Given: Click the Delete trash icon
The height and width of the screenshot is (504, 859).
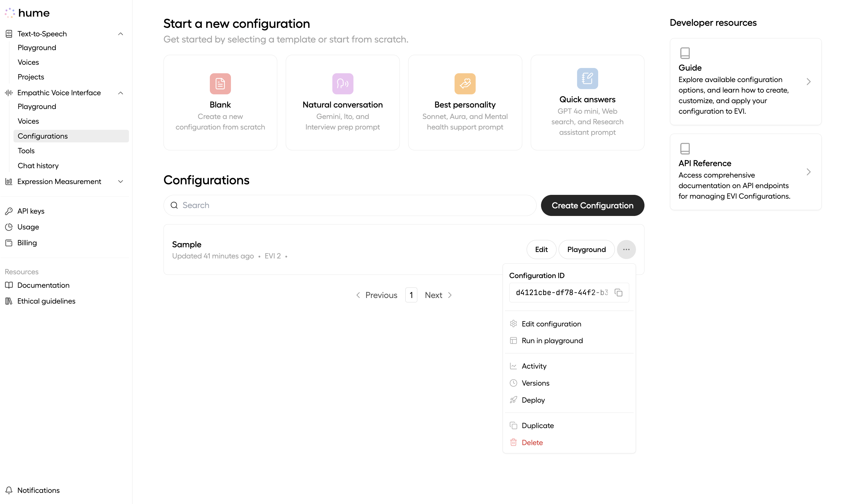Looking at the screenshot, I should (513, 443).
